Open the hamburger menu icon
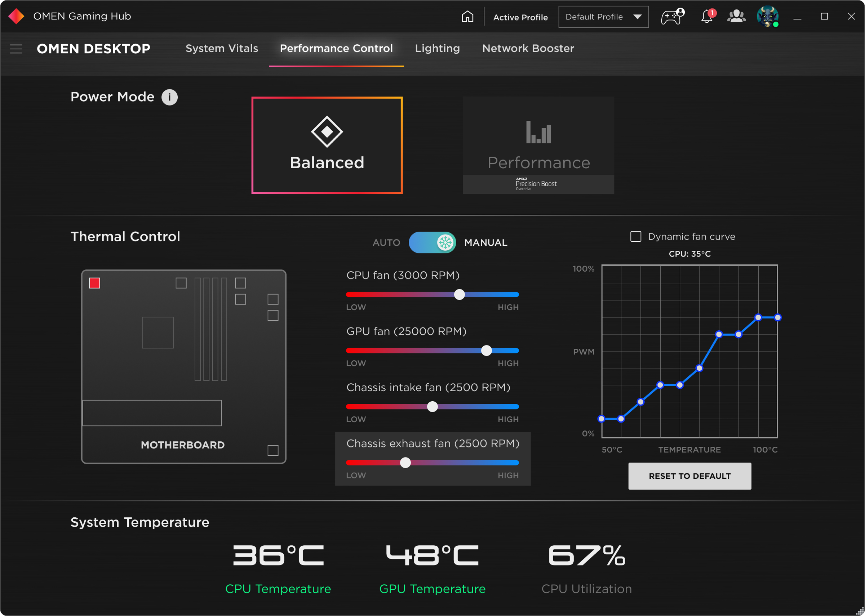The width and height of the screenshot is (865, 616). [16, 49]
